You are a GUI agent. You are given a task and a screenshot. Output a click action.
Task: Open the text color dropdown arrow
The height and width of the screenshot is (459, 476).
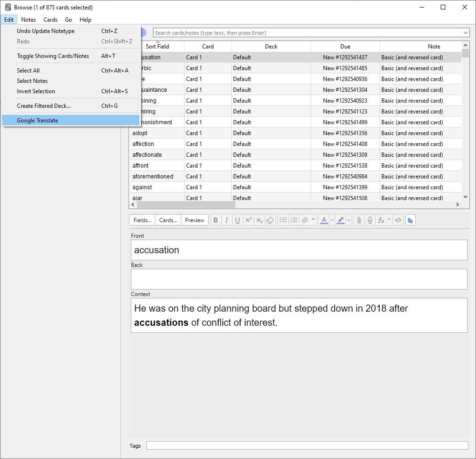pyautogui.click(x=332, y=220)
